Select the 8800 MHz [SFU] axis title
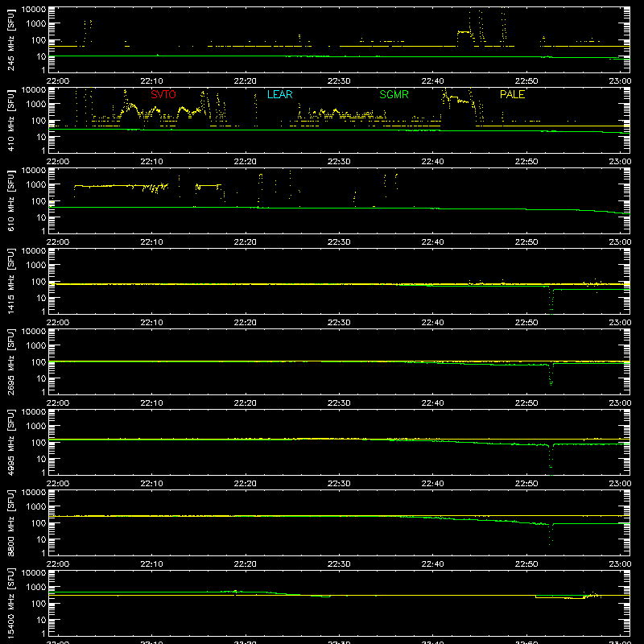Viewport: 644px width, 644px height. coord(10,522)
